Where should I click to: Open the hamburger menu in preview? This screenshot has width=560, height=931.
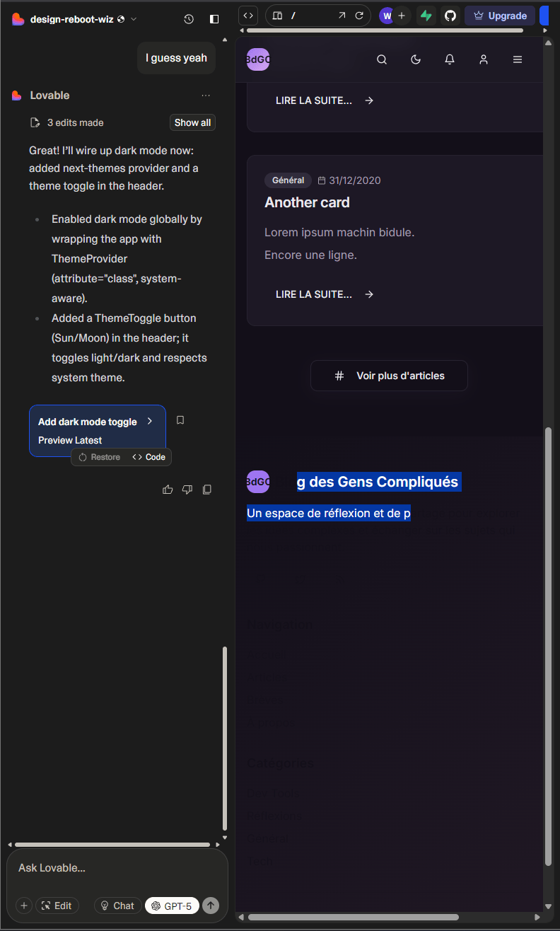point(518,60)
